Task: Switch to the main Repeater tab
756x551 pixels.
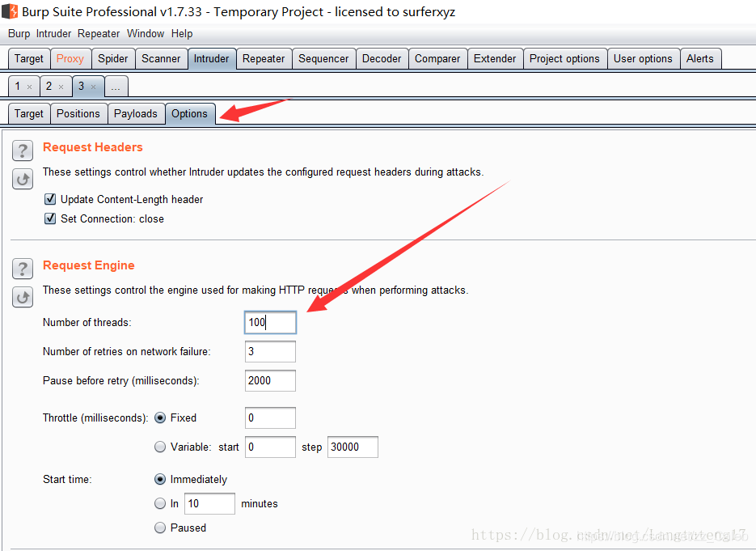Action: tap(264, 59)
